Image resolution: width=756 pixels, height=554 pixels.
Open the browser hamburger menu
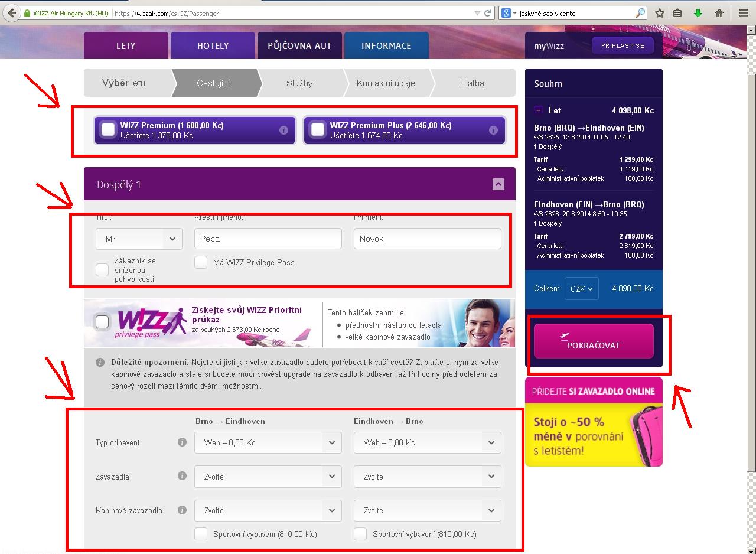tap(744, 13)
